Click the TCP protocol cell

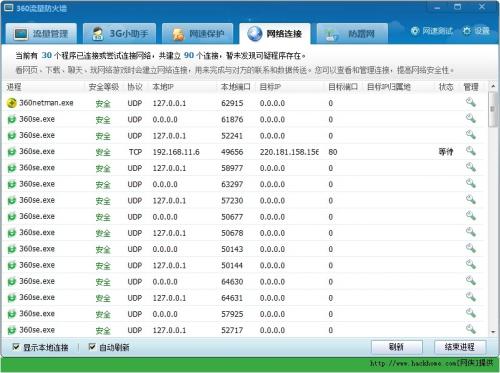click(135, 152)
